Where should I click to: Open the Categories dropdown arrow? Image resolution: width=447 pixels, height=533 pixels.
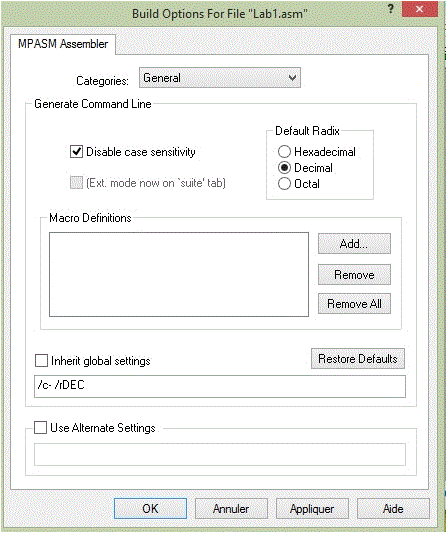point(292,78)
